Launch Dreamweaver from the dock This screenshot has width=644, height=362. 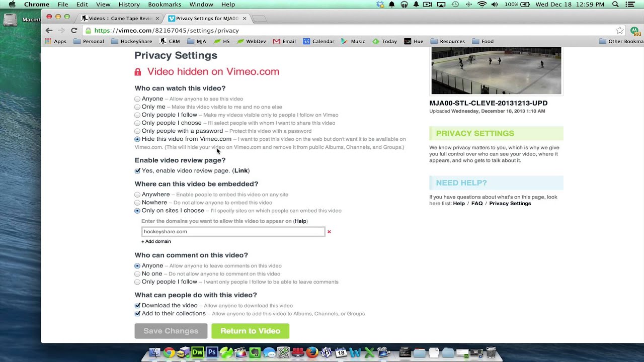tap(198, 353)
